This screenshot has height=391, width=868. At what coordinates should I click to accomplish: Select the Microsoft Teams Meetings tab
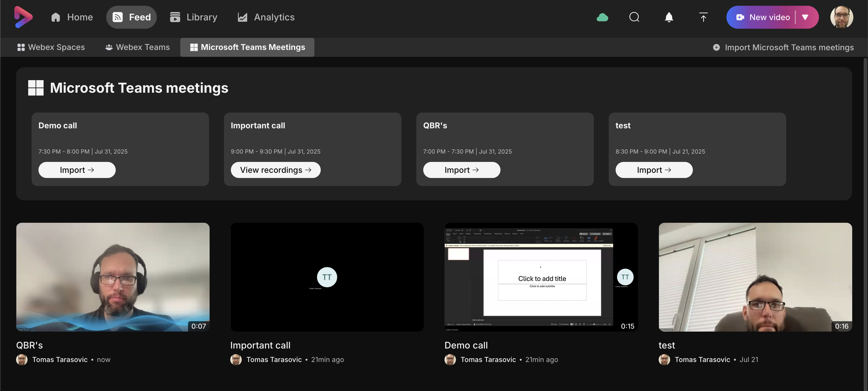pos(247,47)
